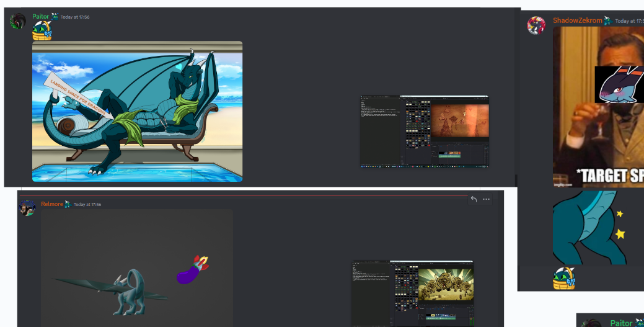Click the reply arrow icon on Relmore's message
The image size is (644, 327).
pyautogui.click(x=474, y=199)
